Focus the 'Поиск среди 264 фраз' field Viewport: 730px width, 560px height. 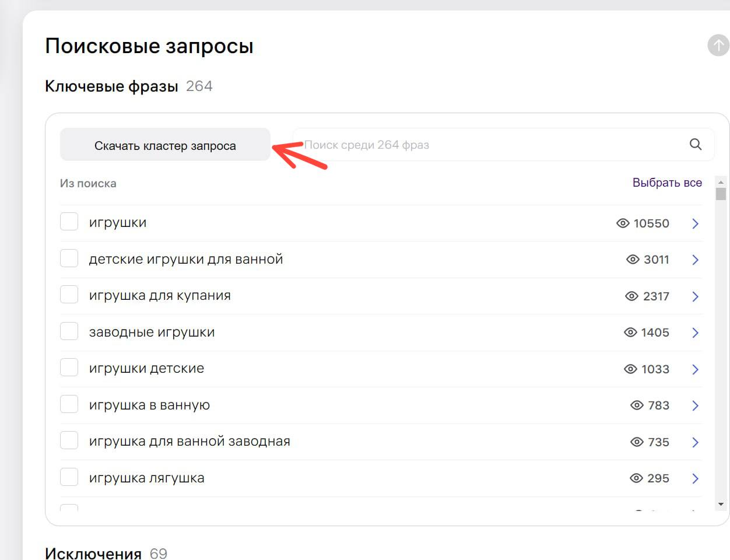coord(490,145)
